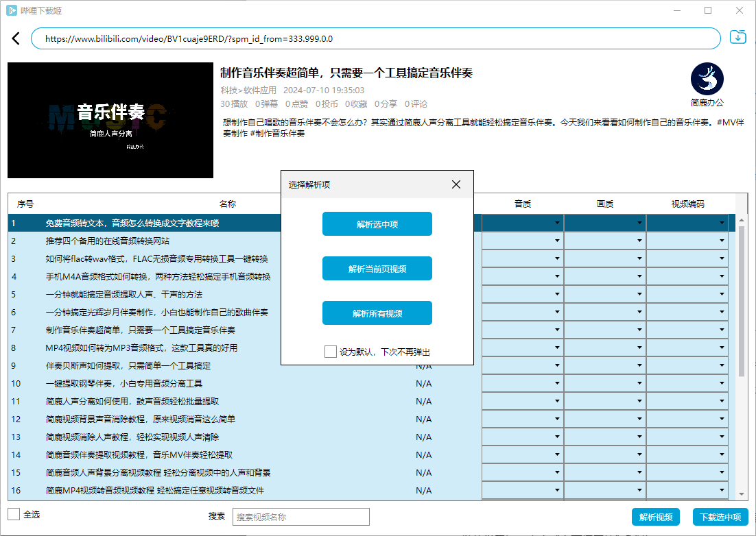The height and width of the screenshot is (536, 756).
Task: Click the video cover thumbnail
Action: tap(110, 121)
